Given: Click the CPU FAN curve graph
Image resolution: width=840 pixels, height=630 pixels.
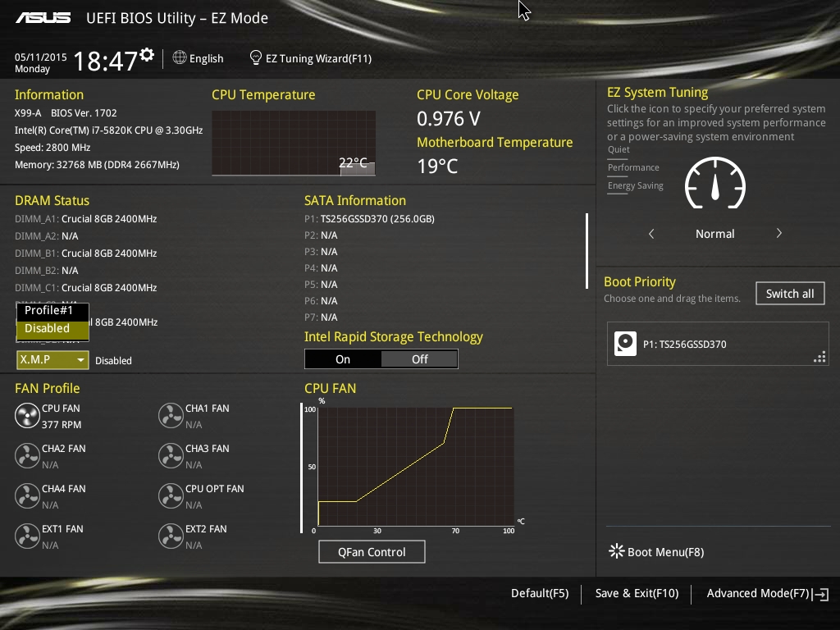Looking at the screenshot, I should [x=416, y=466].
